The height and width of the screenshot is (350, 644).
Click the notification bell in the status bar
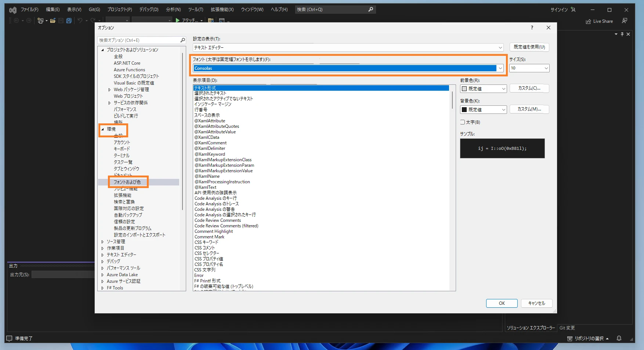(619, 338)
